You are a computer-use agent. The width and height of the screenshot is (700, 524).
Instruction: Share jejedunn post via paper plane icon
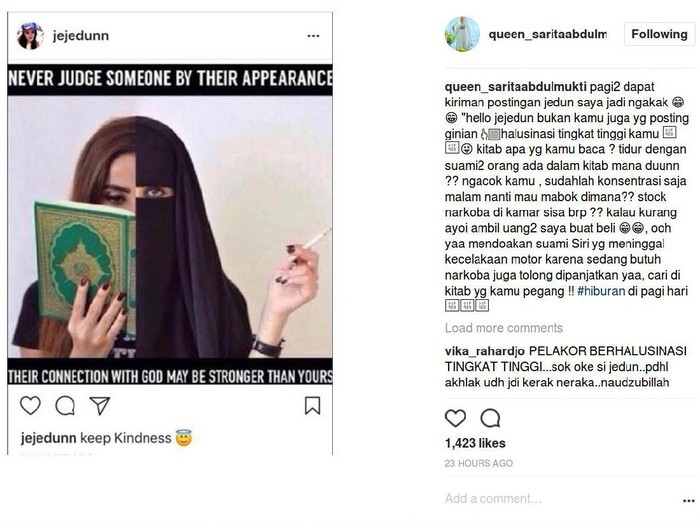click(100, 406)
